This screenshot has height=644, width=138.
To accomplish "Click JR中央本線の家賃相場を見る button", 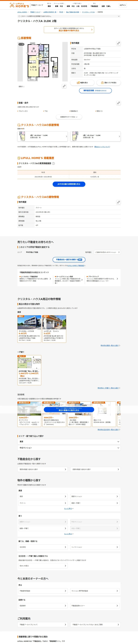I will (69, 184).
